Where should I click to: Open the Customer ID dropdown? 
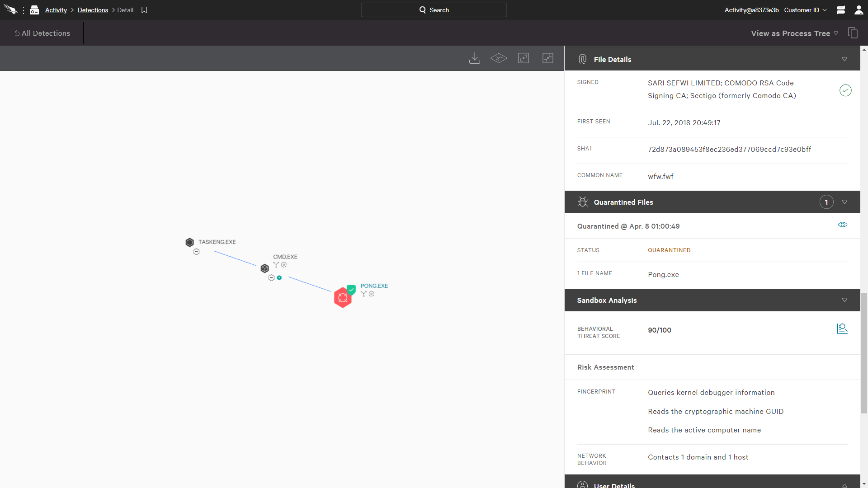tap(805, 10)
